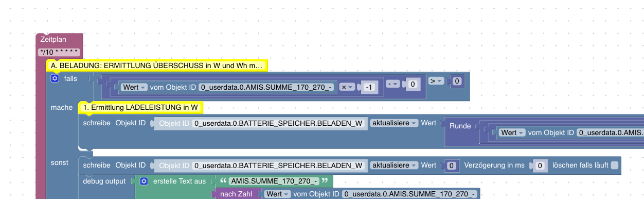Screen dimensions: 644x199
Task: Select the A. BELADUNG yellow comment block
Action: (x=156, y=66)
